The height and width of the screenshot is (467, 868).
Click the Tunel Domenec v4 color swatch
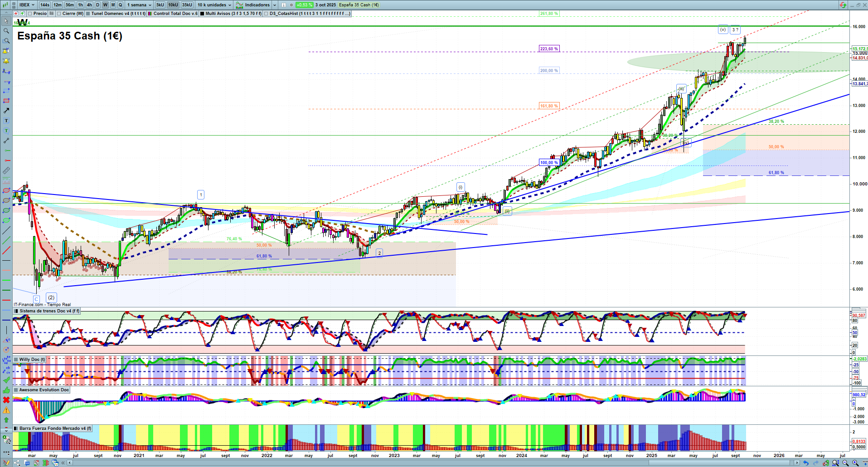point(88,14)
